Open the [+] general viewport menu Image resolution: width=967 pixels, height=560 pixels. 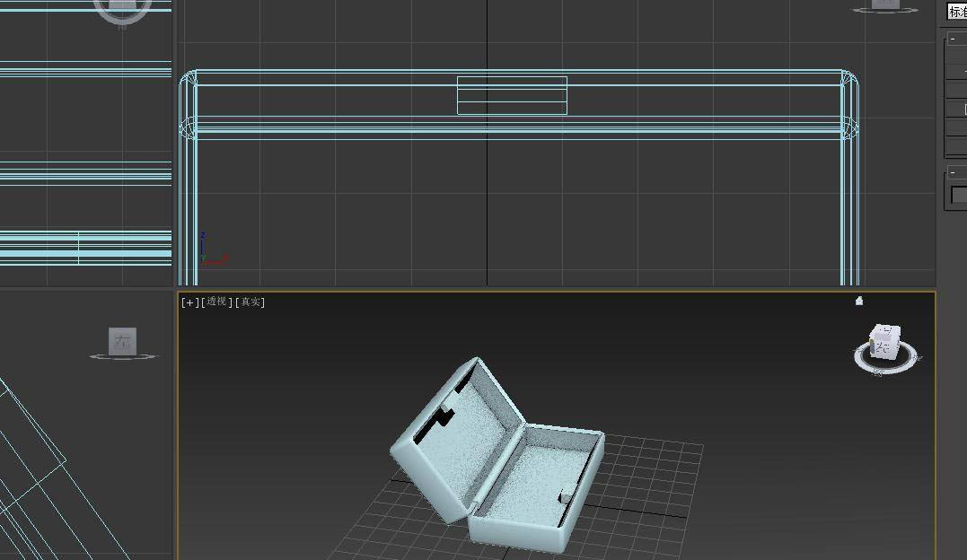(189, 302)
